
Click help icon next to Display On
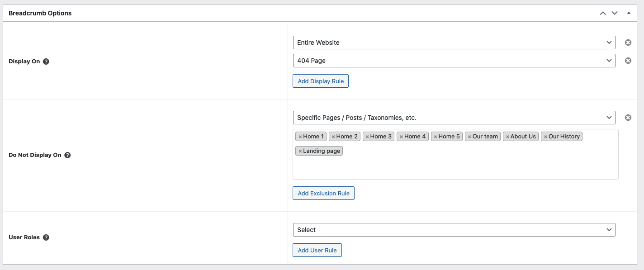[46, 62]
